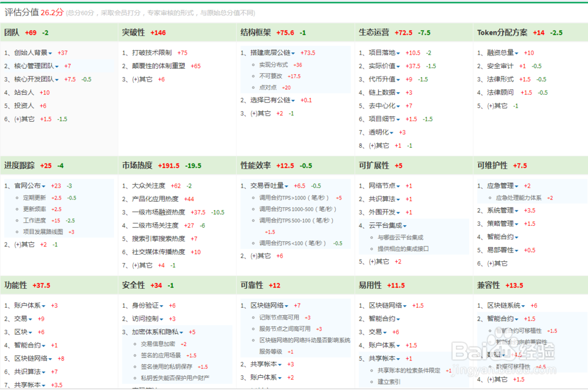Collapse the 官网公布 item under 进度跟踪

44,186
